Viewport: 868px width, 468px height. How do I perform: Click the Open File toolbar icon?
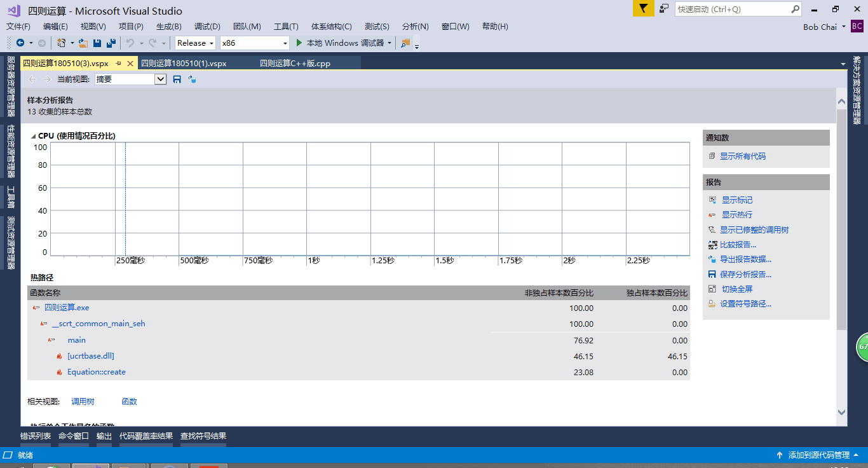pyautogui.click(x=83, y=43)
